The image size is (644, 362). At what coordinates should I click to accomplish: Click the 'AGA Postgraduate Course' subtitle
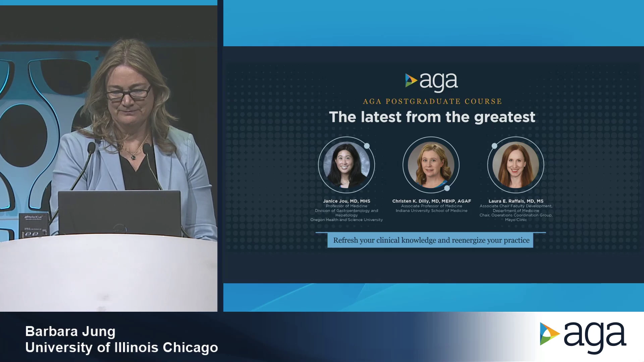click(432, 101)
